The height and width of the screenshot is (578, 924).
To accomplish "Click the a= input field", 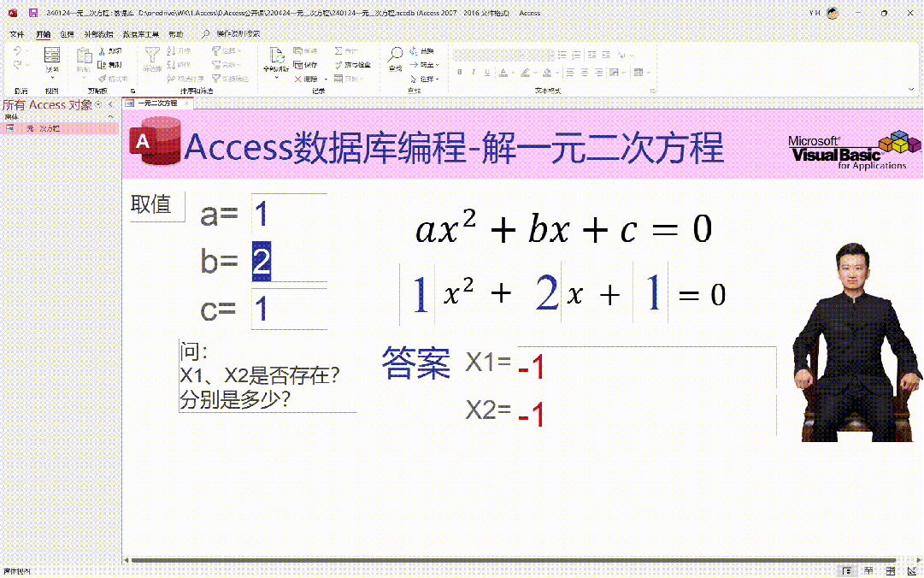I will 289,214.
